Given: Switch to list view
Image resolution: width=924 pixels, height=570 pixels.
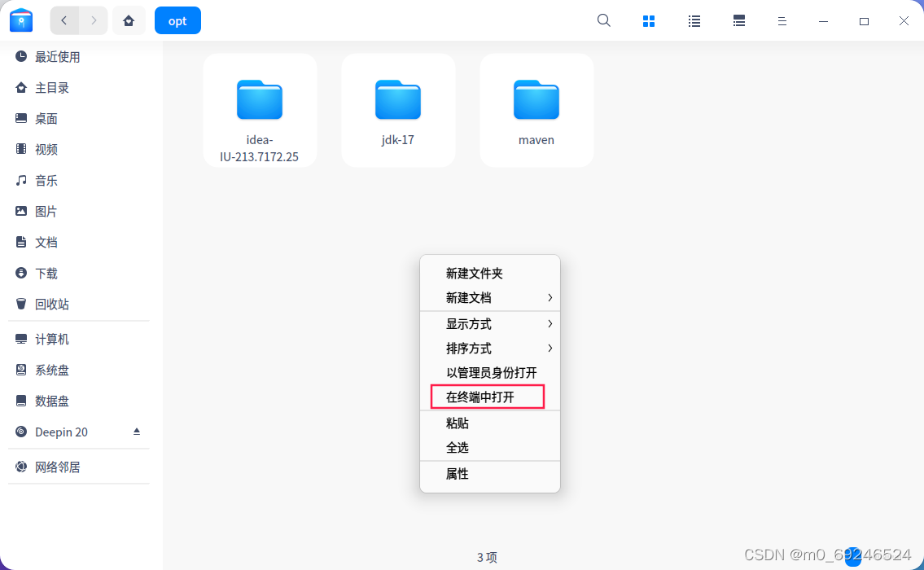Looking at the screenshot, I should [x=694, y=21].
